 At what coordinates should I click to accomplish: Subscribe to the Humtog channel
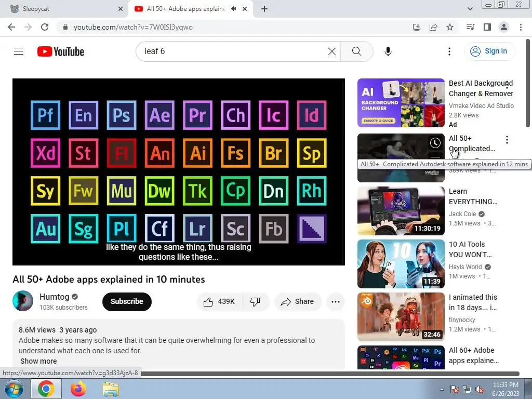coord(127,302)
